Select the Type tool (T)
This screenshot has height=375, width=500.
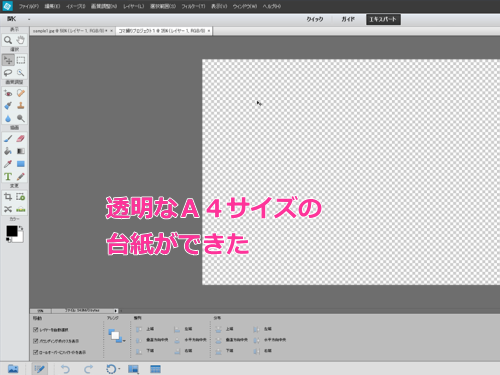click(x=8, y=176)
